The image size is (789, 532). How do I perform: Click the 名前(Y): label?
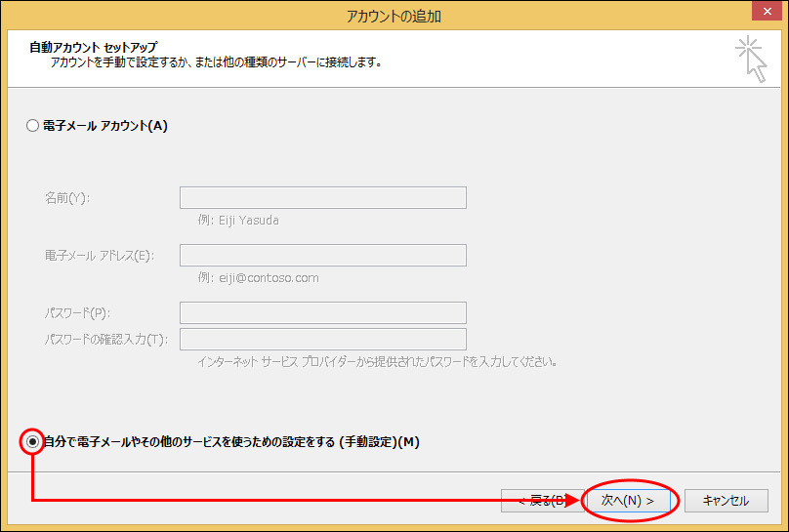67,198
